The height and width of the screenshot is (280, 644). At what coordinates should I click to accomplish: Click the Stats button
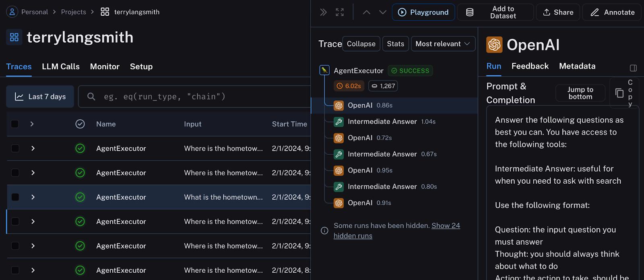(x=396, y=44)
